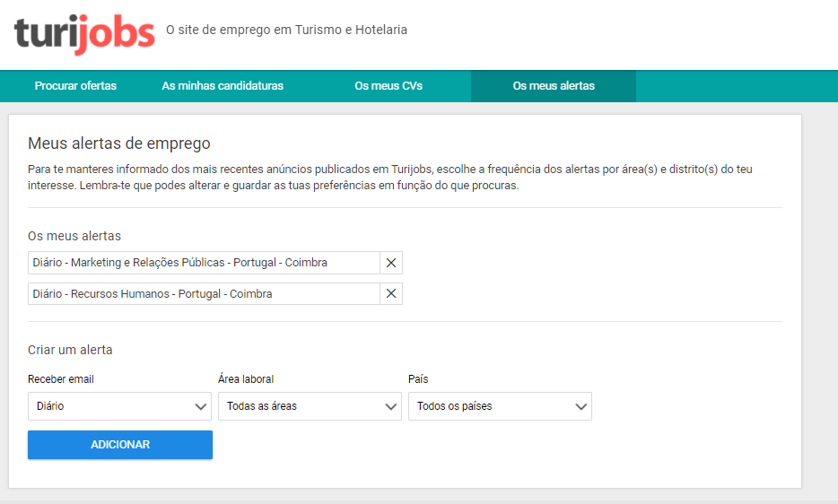Click the Área laboral label
This screenshot has width=838, height=504.
click(246, 379)
